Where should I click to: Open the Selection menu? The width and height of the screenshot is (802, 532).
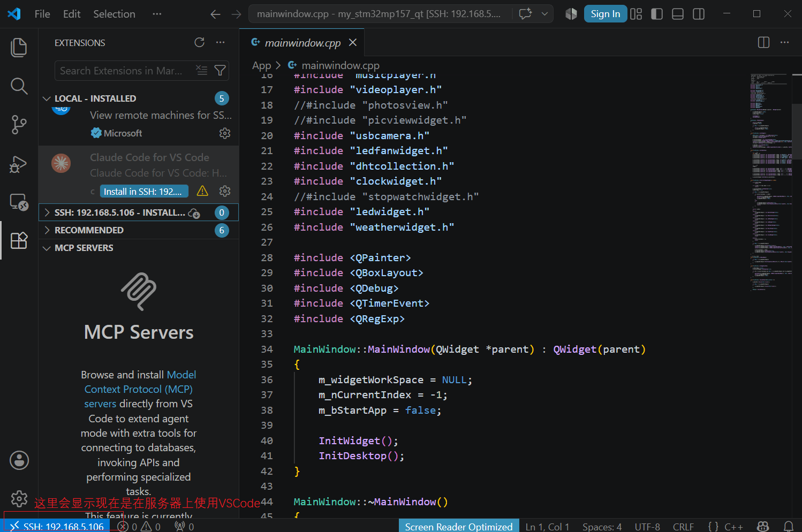tap(114, 14)
